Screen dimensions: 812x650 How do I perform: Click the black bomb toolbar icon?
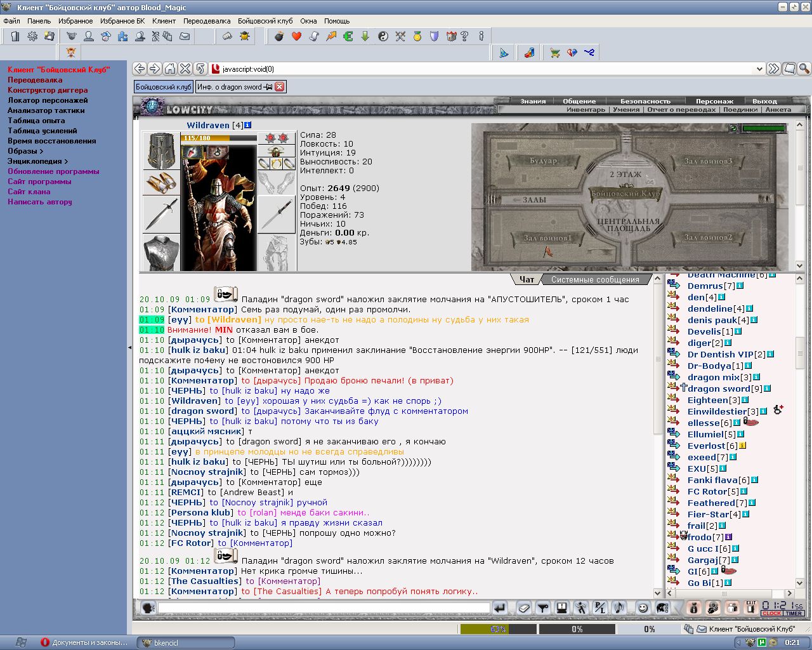pos(279,36)
